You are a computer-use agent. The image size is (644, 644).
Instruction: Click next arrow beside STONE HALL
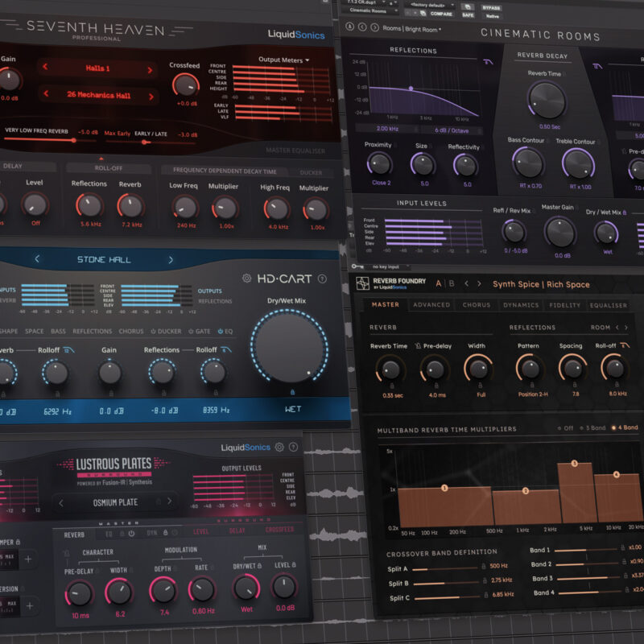click(x=171, y=259)
